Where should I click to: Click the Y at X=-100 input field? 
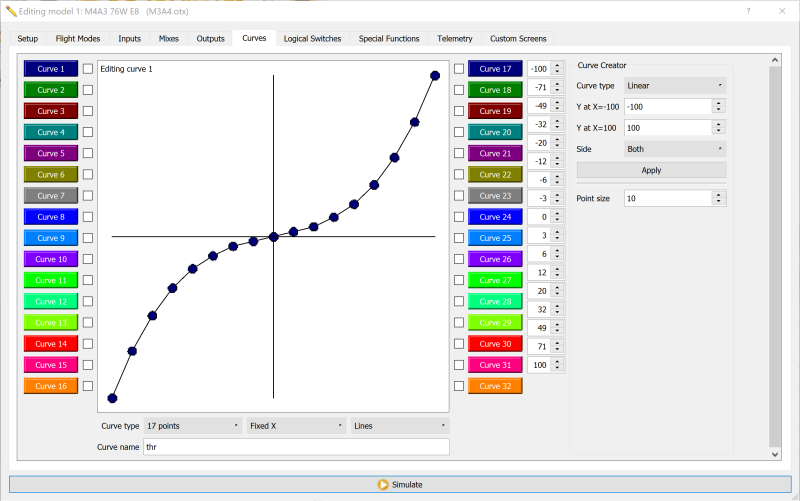pyautogui.click(x=668, y=107)
